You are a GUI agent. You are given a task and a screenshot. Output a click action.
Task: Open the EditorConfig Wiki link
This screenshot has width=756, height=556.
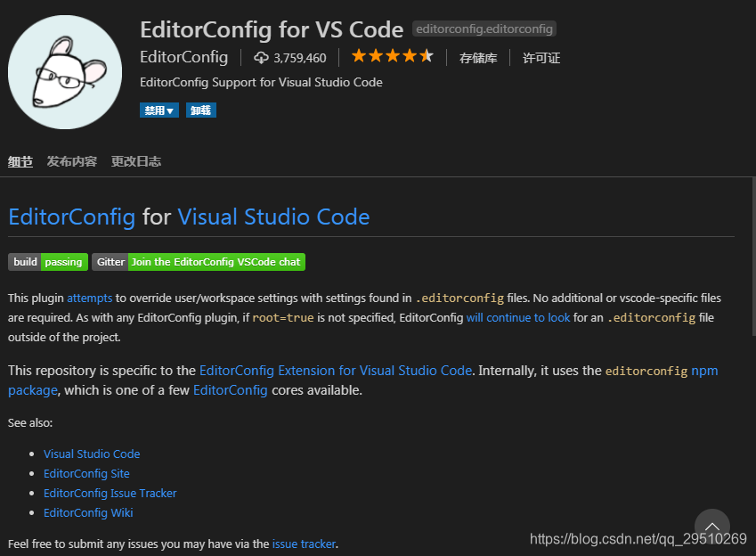click(88, 513)
